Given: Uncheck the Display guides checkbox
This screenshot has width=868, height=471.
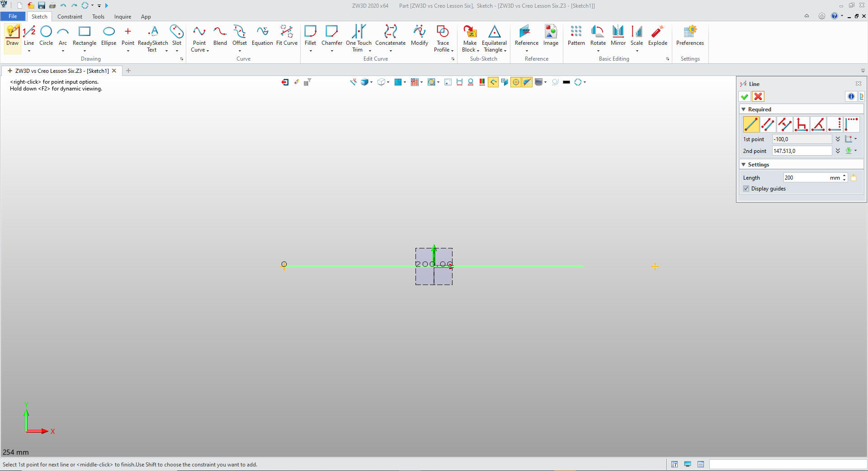Looking at the screenshot, I should [746, 189].
